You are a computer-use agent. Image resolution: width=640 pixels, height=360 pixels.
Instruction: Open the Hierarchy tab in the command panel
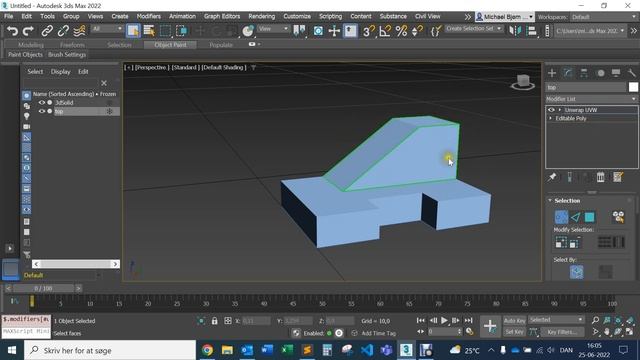coord(584,73)
